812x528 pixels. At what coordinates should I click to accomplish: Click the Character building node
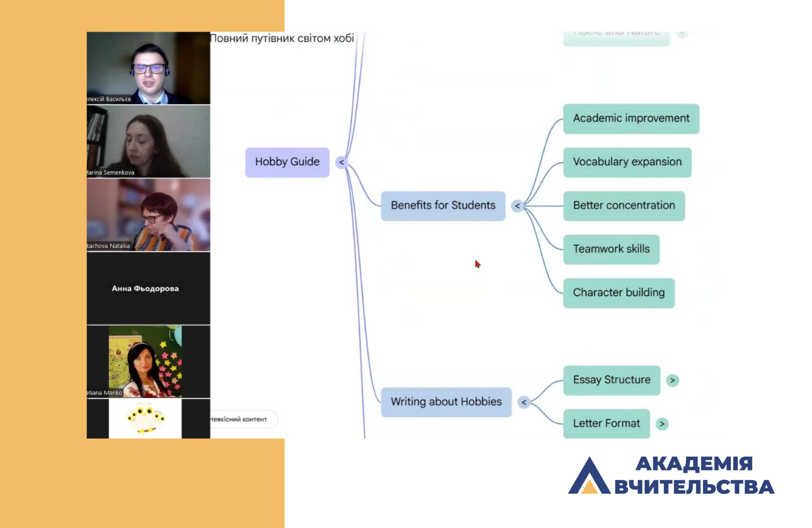pos(619,293)
